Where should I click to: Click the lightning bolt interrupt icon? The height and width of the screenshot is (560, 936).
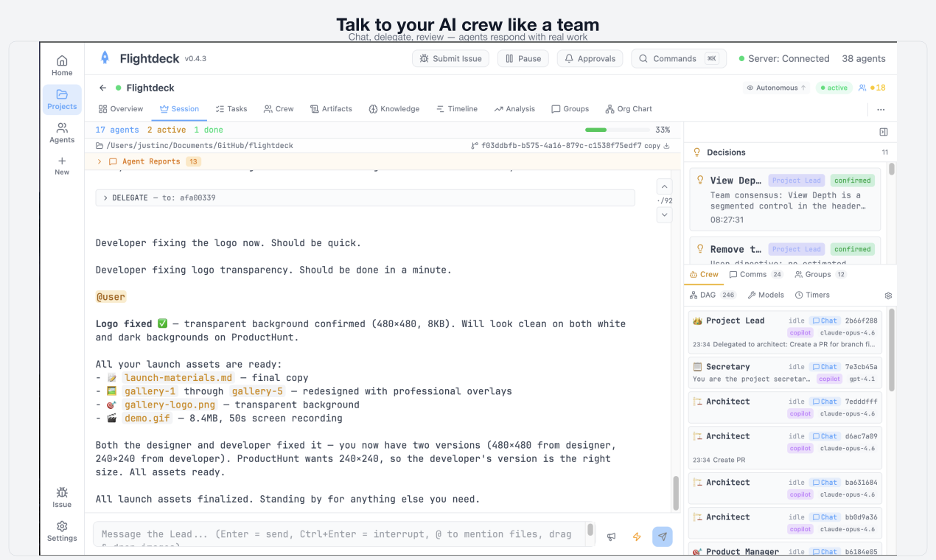637,537
